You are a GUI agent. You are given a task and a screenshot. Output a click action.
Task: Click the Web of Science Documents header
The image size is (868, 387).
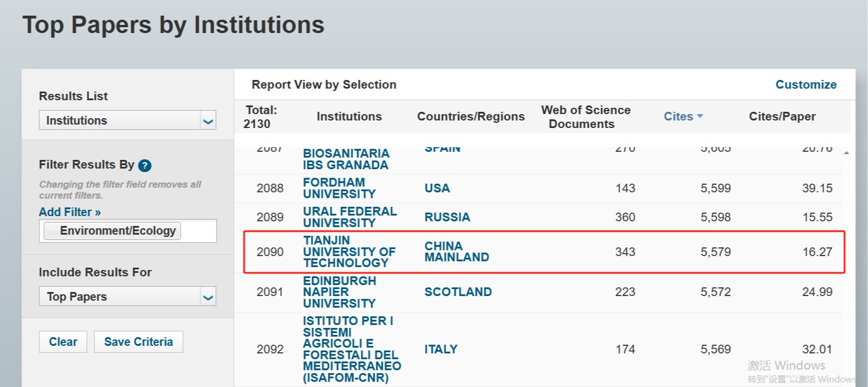tap(585, 117)
